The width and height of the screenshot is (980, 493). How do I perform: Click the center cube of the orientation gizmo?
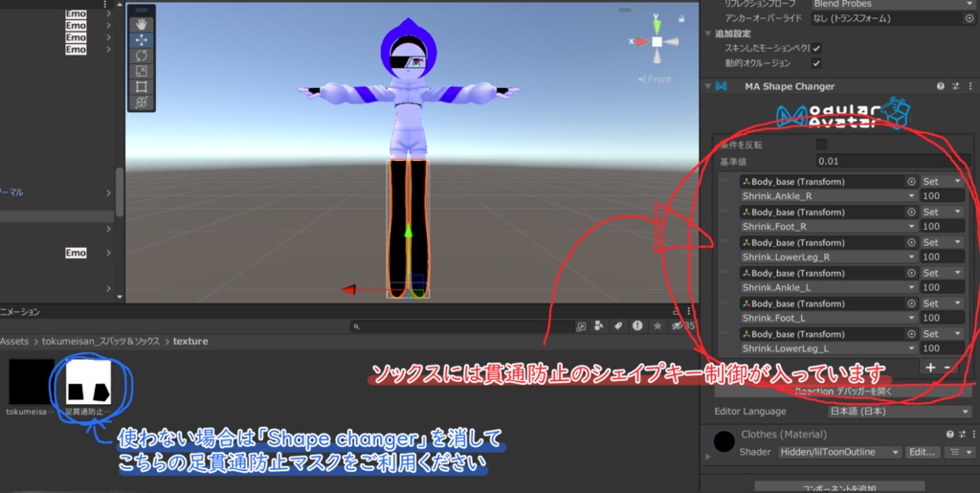[657, 42]
